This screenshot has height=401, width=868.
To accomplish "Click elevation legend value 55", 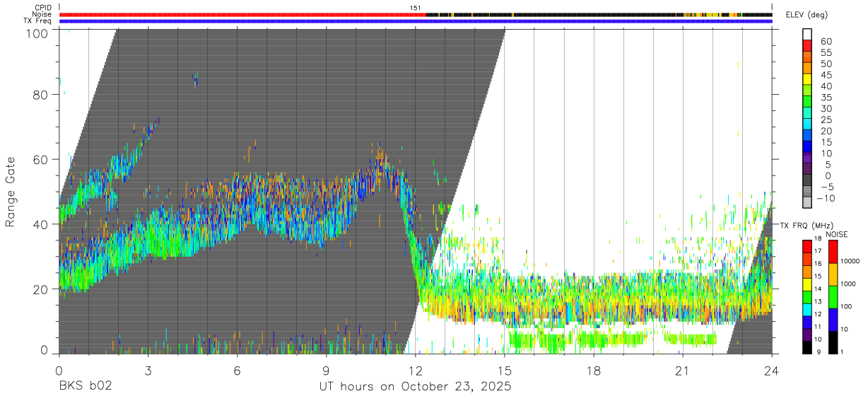I will pos(825,53).
